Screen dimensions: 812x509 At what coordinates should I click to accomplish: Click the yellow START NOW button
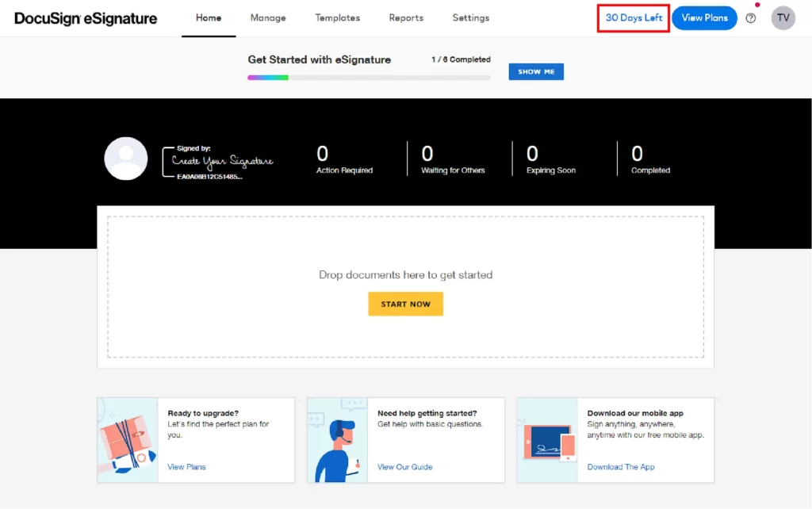405,304
